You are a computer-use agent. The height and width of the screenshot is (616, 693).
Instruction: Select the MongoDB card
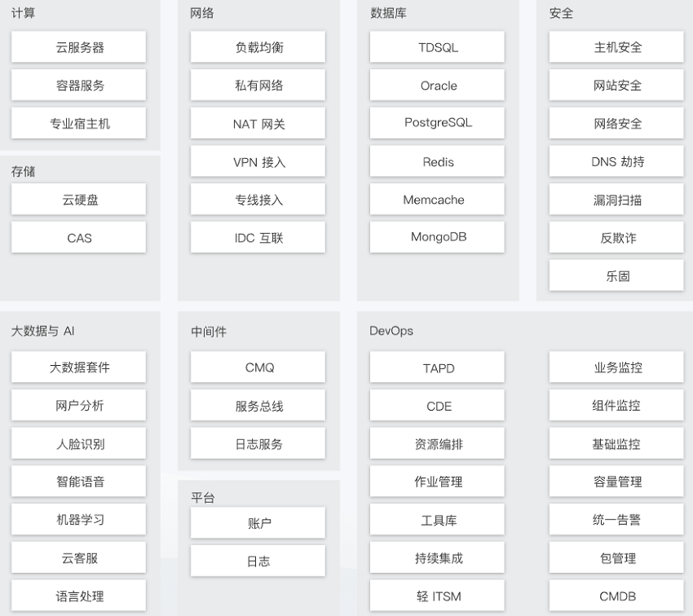click(437, 238)
